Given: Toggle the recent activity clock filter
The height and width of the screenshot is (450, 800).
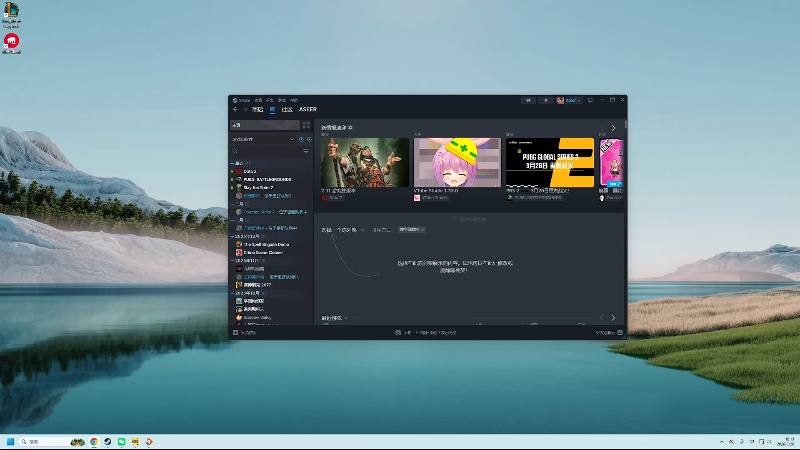Looking at the screenshot, I should (301, 139).
